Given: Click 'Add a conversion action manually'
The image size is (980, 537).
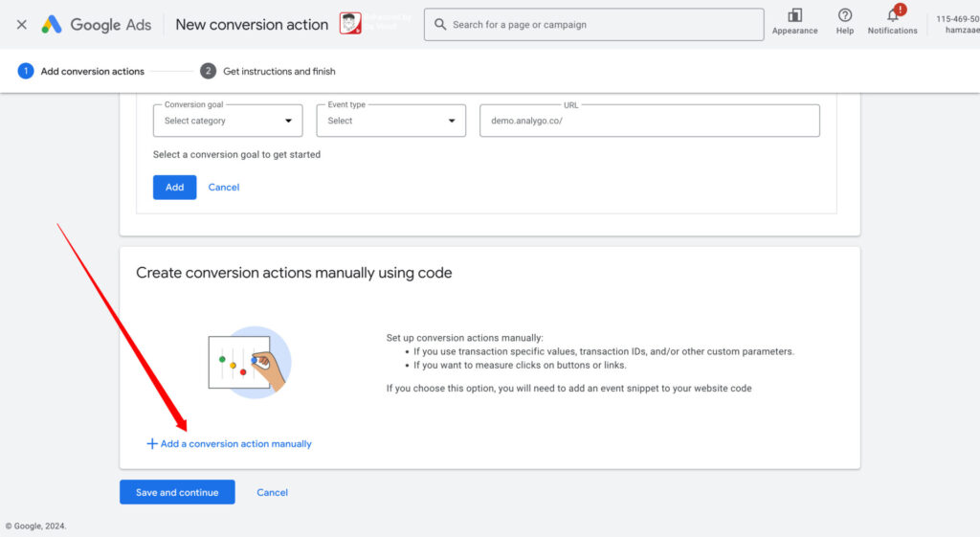Looking at the screenshot, I should point(230,444).
